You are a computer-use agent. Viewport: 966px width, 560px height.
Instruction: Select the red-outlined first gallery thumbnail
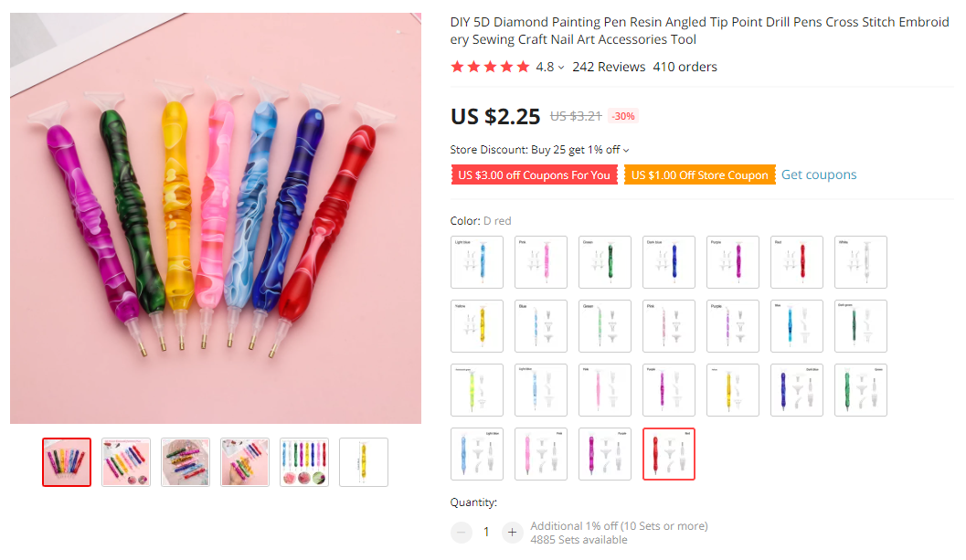point(67,462)
